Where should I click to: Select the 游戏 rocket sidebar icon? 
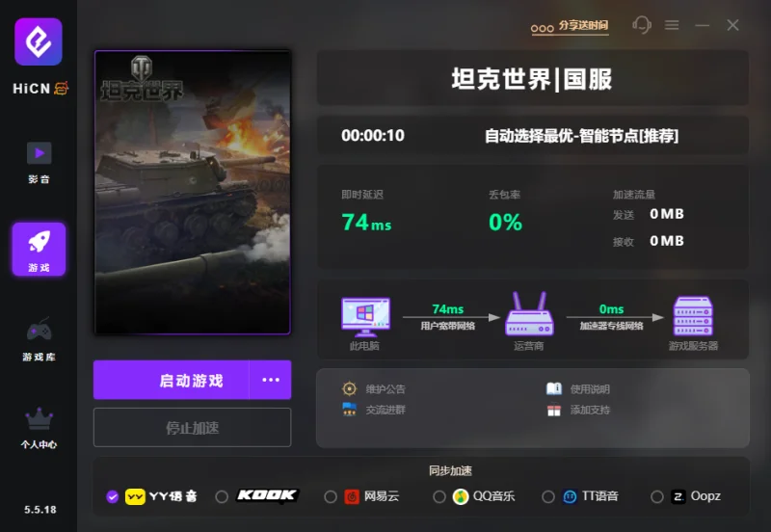pos(39,249)
